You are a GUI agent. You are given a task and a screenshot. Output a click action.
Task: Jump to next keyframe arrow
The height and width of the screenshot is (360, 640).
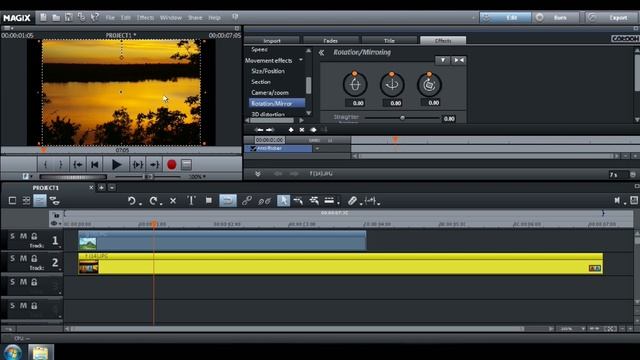click(x=270, y=130)
